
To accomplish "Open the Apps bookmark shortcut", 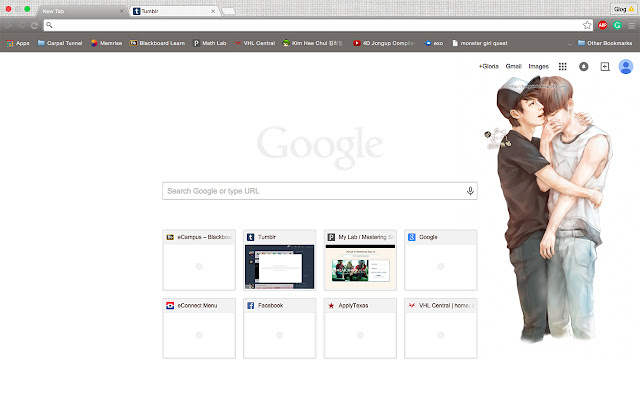I will 17,43.
